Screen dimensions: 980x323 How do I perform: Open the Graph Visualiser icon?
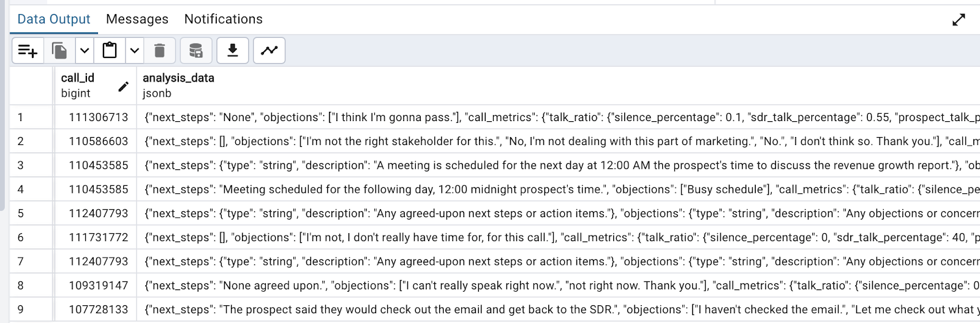click(269, 51)
